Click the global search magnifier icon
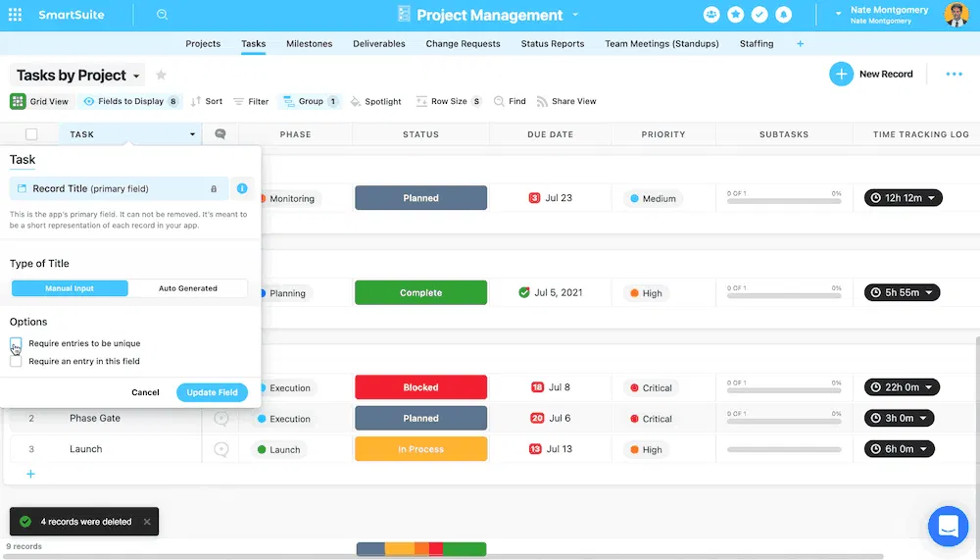This screenshot has height=560, width=980. pyautogui.click(x=162, y=15)
